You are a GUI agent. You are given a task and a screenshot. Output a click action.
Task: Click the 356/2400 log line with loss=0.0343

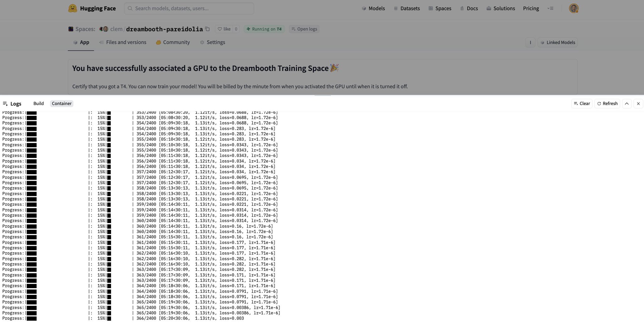point(140,156)
